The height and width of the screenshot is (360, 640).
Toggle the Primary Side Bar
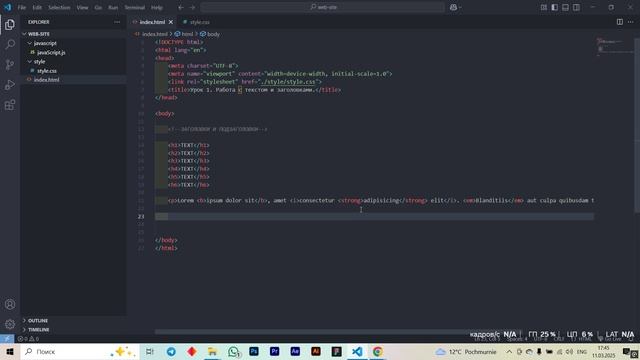(x=555, y=7)
